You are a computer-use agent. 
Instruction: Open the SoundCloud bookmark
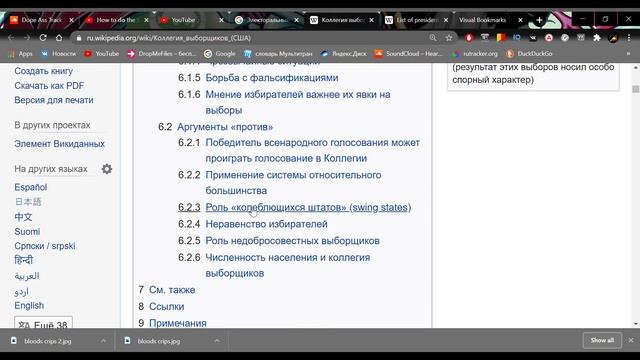(x=409, y=54)
